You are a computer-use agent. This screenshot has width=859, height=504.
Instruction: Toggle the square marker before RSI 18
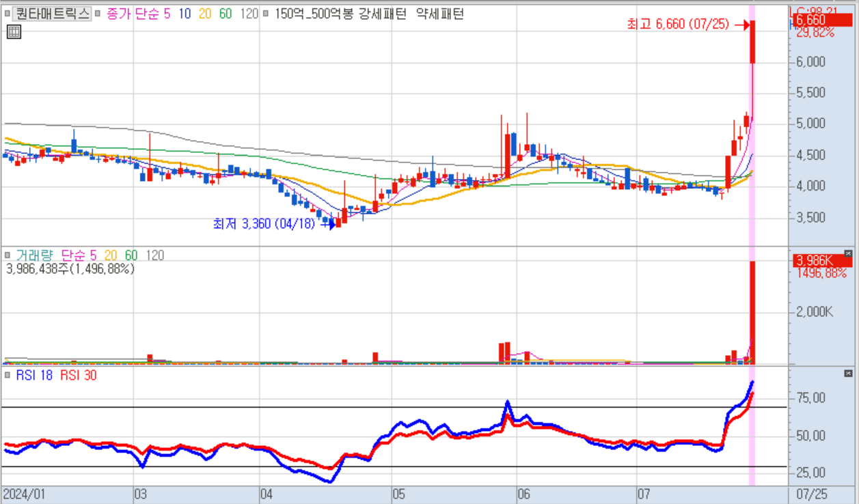(x=7, y=375)
